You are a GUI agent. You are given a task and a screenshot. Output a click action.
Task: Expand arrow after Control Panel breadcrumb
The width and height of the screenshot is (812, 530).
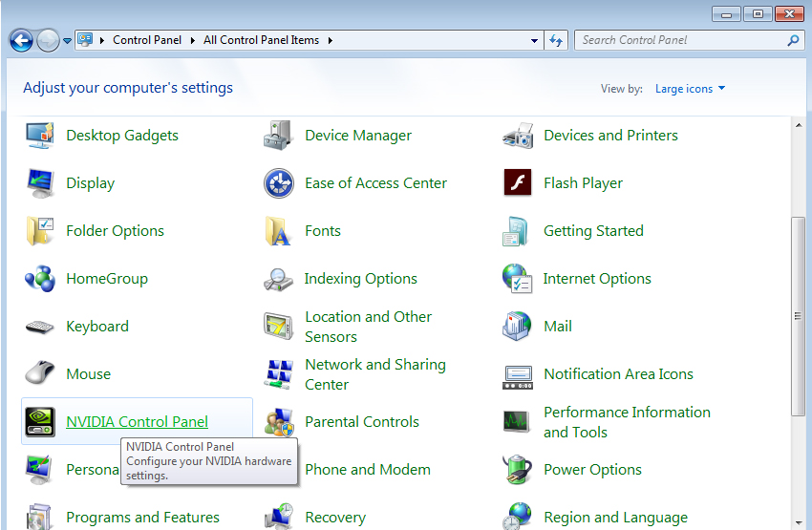193,40
